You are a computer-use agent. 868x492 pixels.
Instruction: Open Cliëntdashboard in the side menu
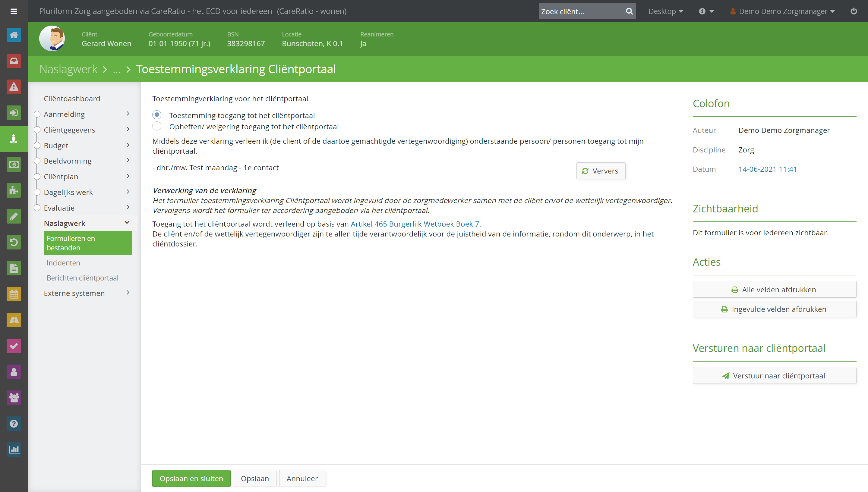[72, 98]
